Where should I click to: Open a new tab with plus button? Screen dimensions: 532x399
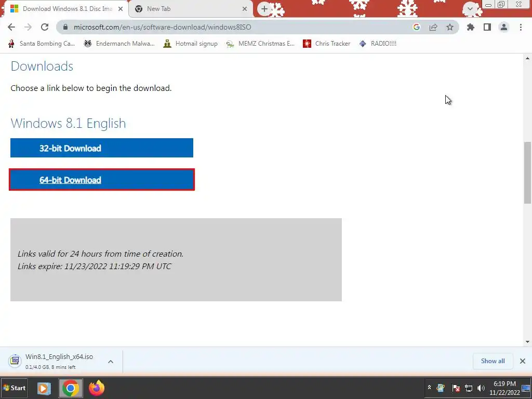click(x=264, y=9)
